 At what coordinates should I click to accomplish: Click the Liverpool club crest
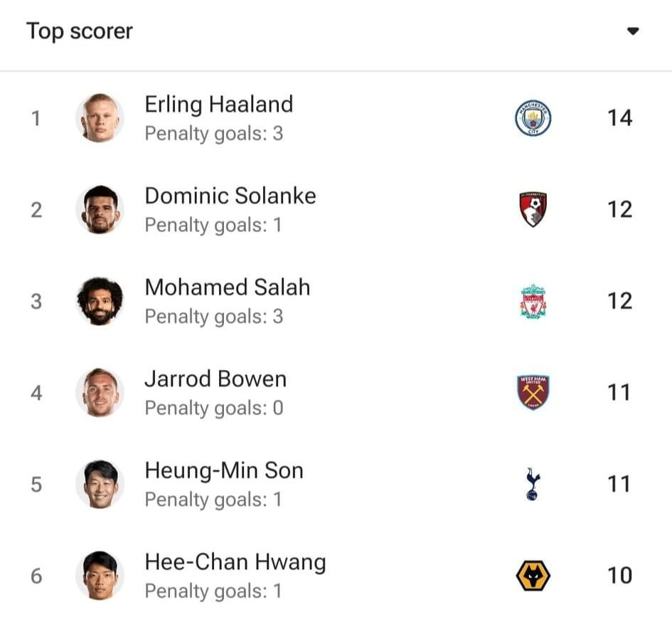[533, 301]
